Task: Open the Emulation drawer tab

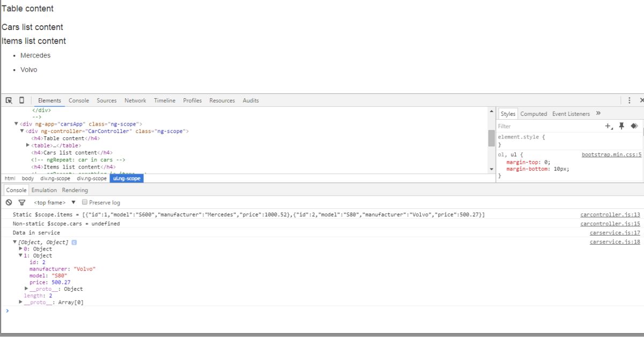Action: click(x=44, y=190)
